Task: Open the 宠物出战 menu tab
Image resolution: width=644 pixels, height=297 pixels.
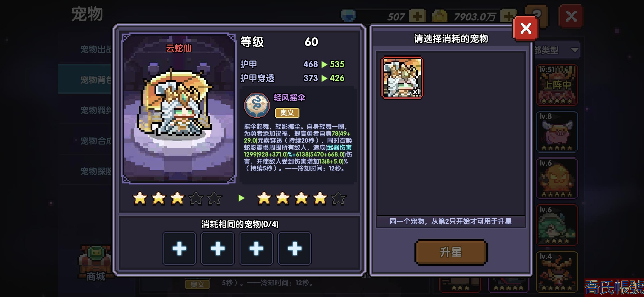Action: (95, 49)
